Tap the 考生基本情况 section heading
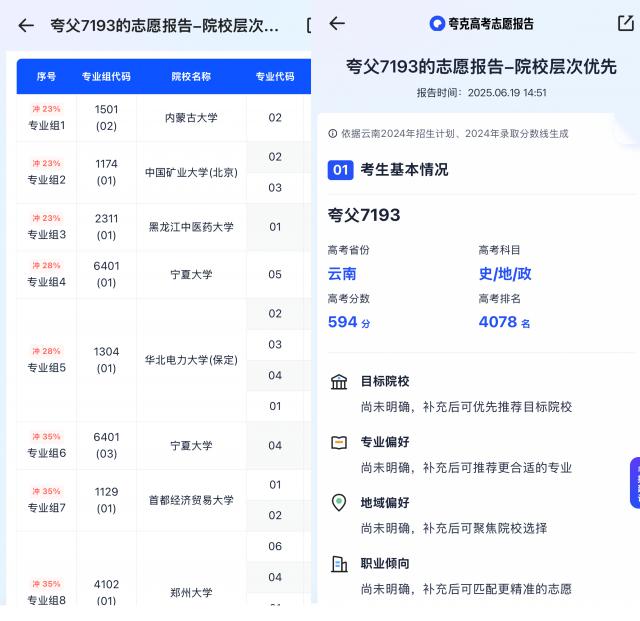Viewport: 640px width, 621px height. pos(404,170)
